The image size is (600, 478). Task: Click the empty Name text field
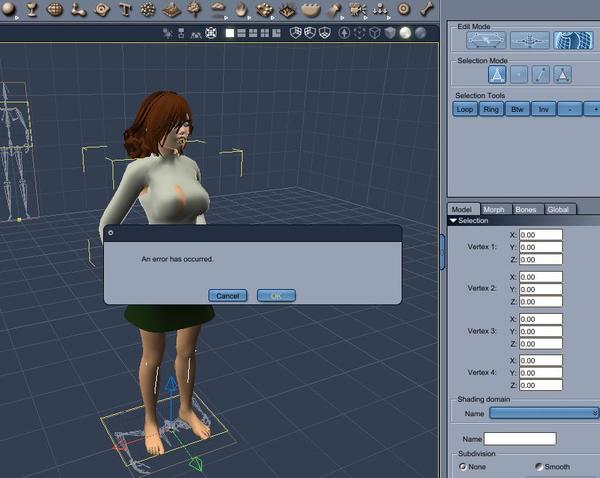click(x=520, y=439)
